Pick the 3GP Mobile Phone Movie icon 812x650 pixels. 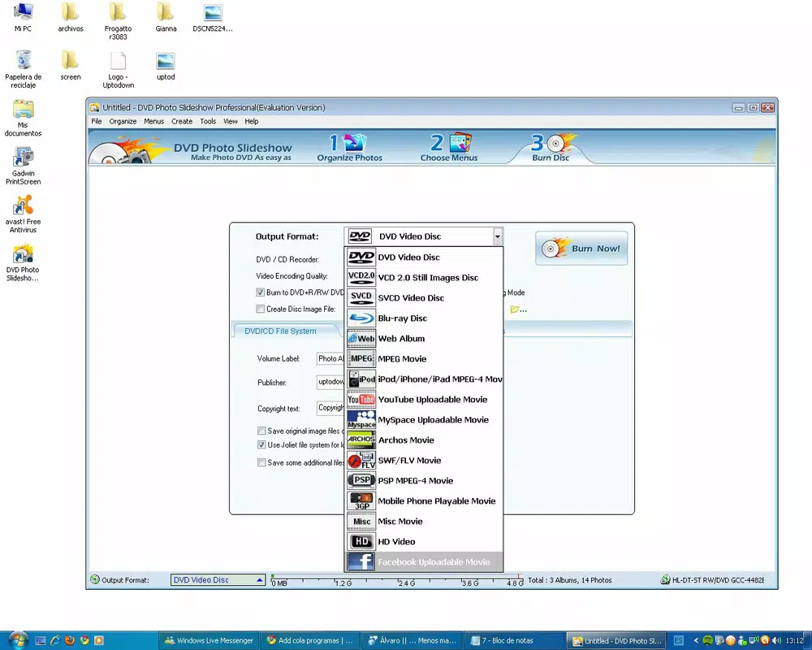361,500
